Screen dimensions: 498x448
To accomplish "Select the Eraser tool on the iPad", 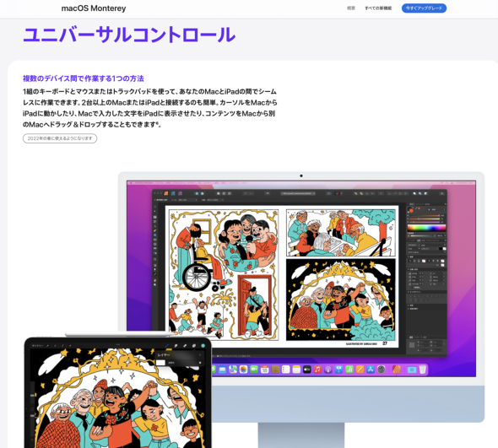I will click(x=185, y=345).
